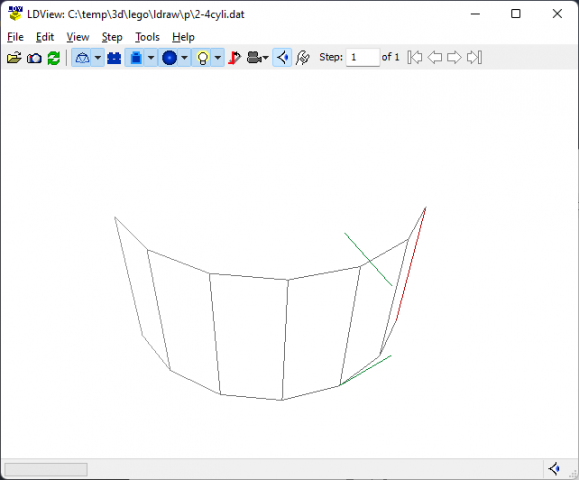Expand the primitive substitution dropdown arrow
Screen dimensions: 579x480
click(184, 58)
